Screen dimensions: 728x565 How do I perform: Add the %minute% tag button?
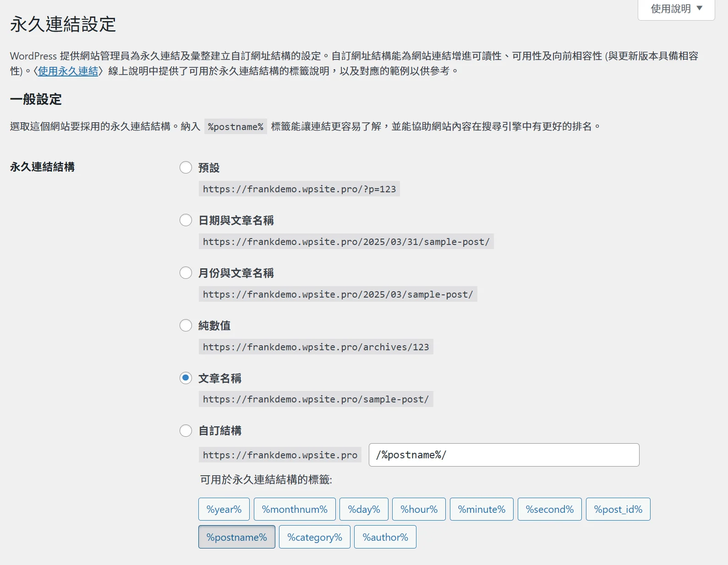point(482,509)
